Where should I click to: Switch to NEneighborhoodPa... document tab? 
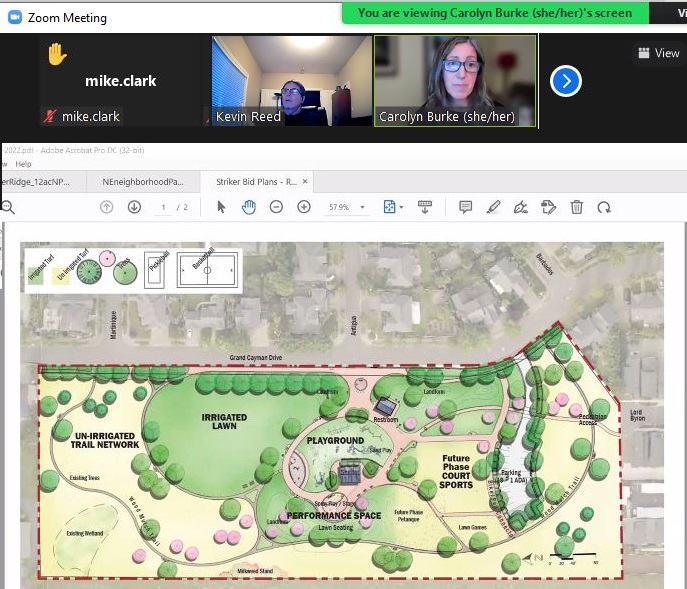pyautogui.click(x=143, y=181)
